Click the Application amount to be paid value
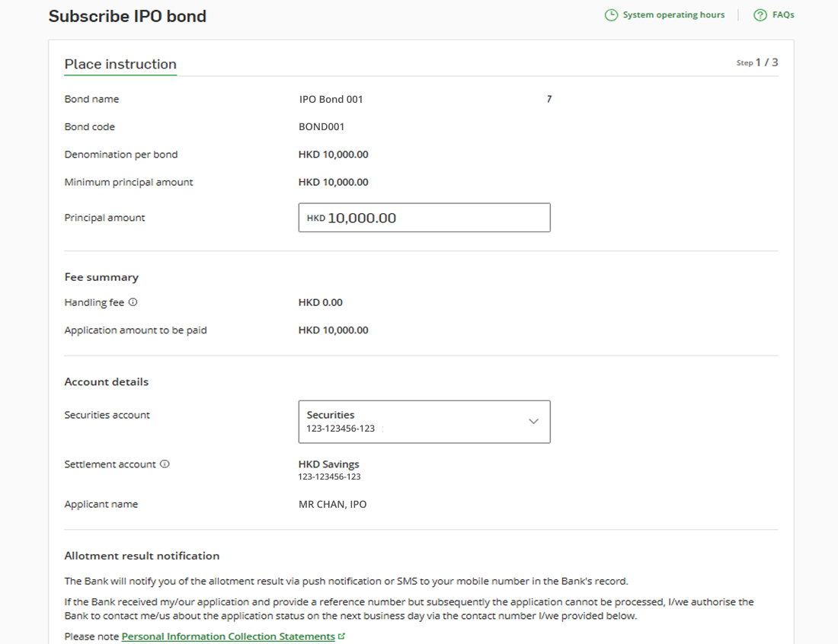 (x=333, y=330)
